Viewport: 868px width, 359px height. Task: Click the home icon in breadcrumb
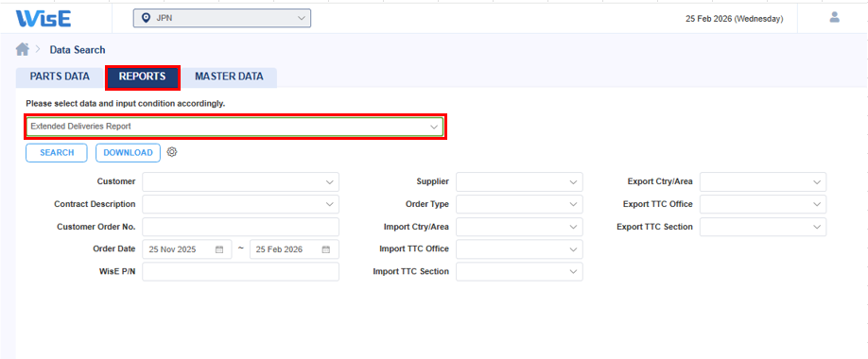(22, 50)
